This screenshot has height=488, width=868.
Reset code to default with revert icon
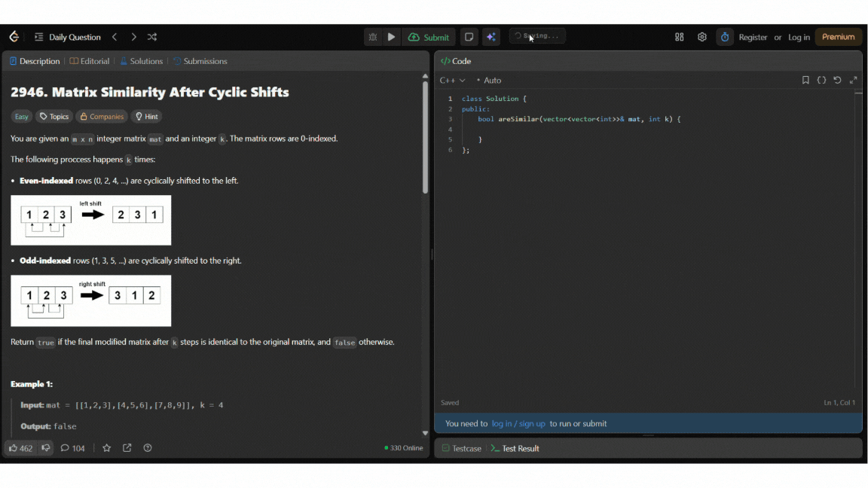[838, 81]
